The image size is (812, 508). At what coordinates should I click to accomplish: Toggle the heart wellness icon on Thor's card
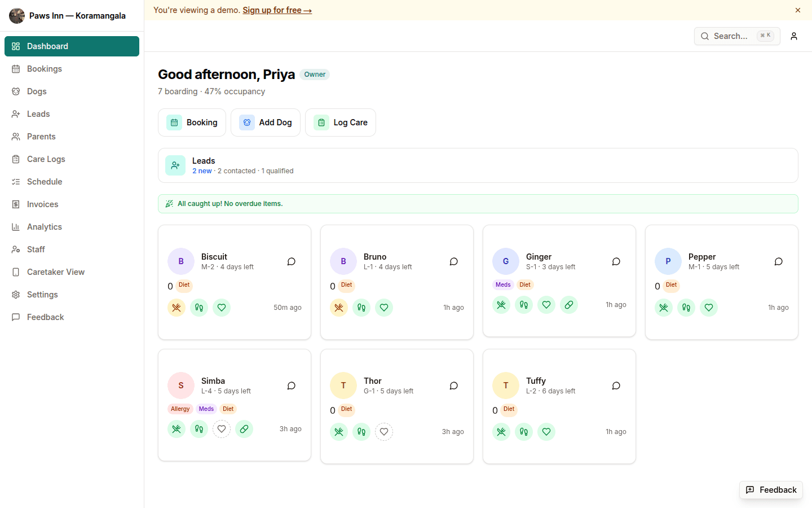[x=384, y=432]
